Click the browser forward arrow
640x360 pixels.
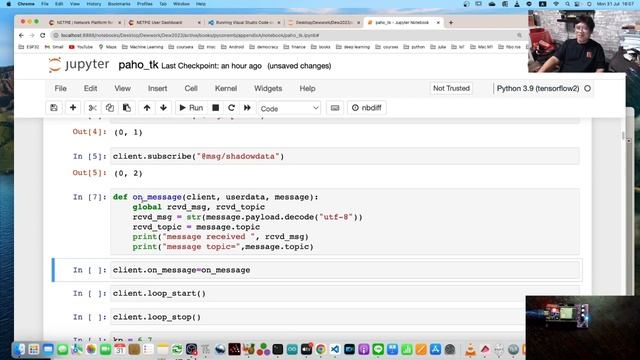pyautogui.click(x=32, y=36)
